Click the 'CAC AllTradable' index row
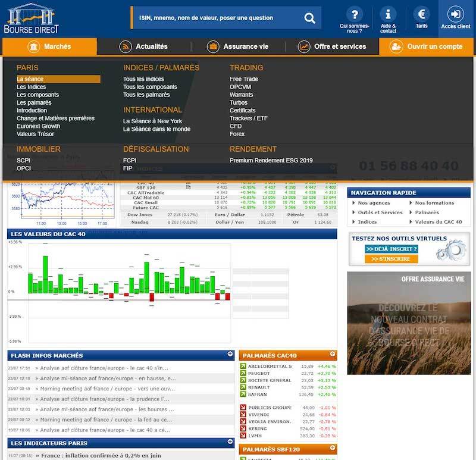The width and height of the screenshot is (476, 460). pos(228,192)
